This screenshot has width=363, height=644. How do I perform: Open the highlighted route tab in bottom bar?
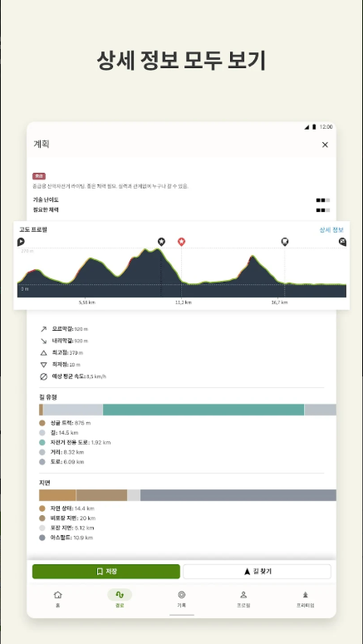pyautogui.click(x=120, y=599)
